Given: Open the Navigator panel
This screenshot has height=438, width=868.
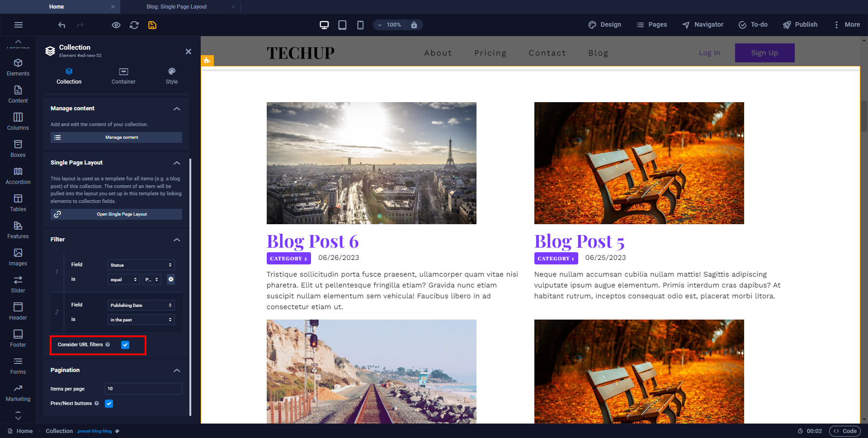Looking at the screenshot, I should click(x=703, y=24).
